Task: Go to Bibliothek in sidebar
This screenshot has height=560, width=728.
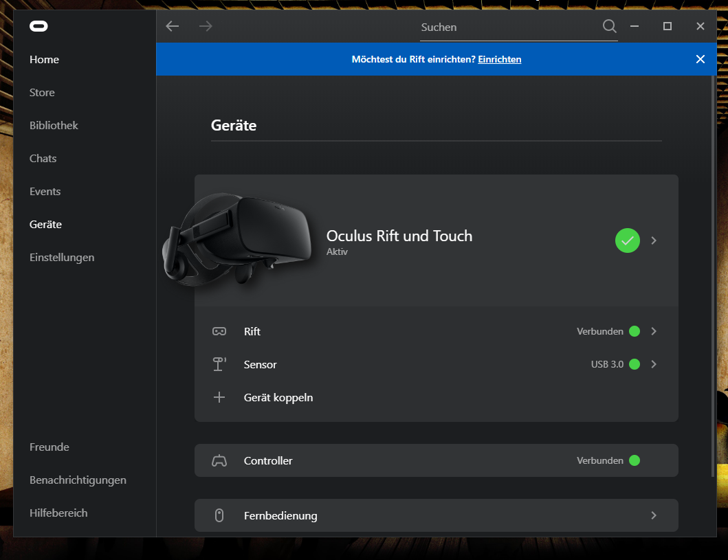Action: 54,125
